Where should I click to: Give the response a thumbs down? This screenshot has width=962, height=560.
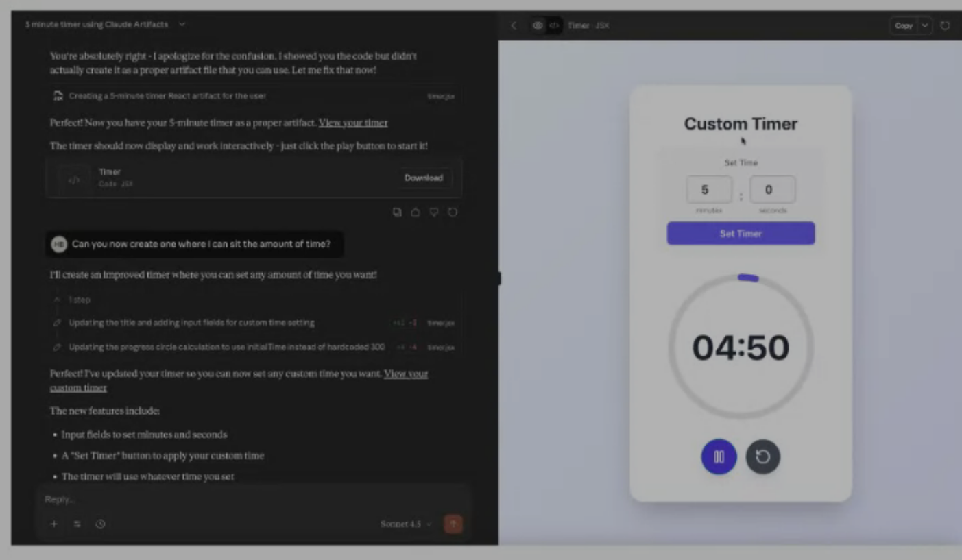434,212
